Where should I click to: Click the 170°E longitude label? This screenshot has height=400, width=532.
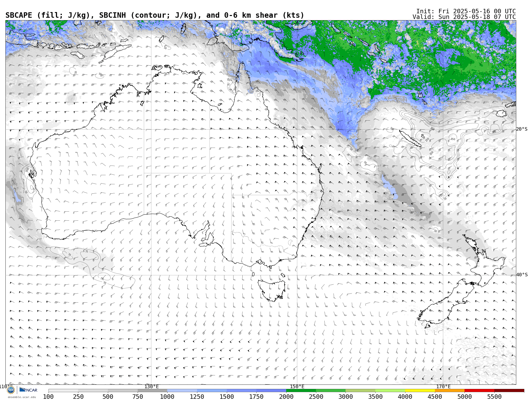coord(443,386)
